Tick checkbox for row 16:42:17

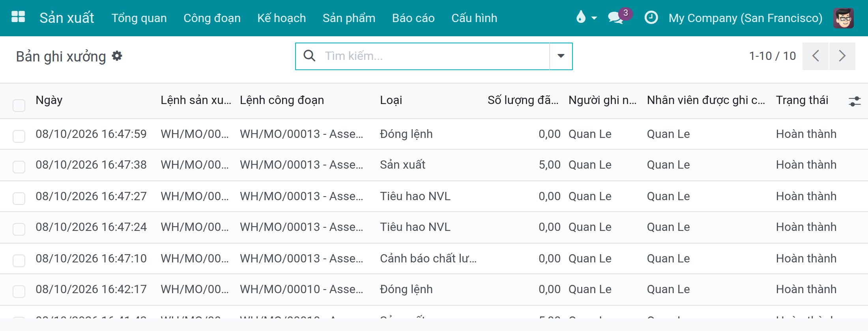coord(19,291)
